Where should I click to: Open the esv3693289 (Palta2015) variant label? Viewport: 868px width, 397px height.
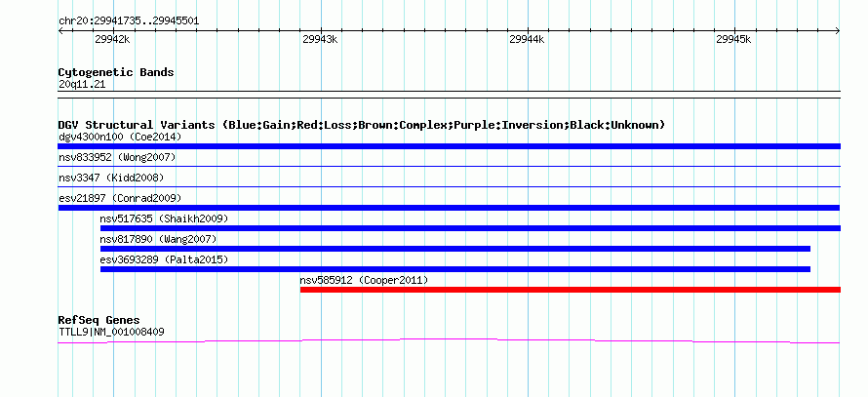pos(164,259)
